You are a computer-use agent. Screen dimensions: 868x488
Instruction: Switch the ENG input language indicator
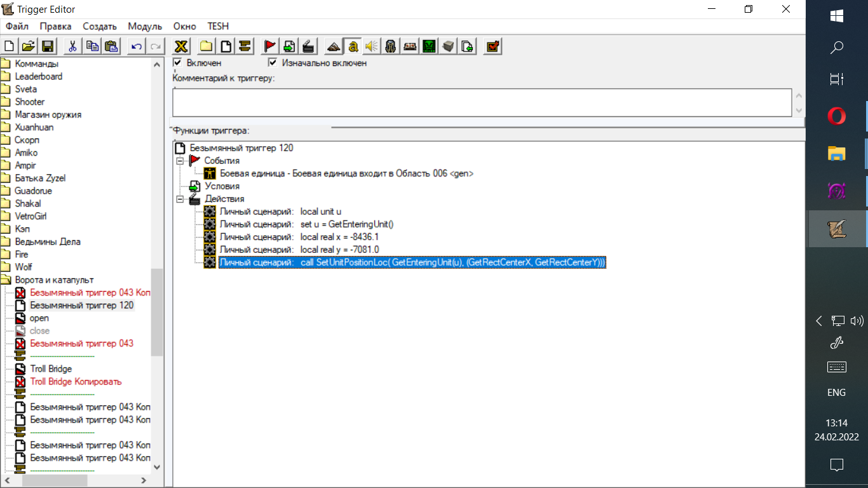[x=837, y=393]
